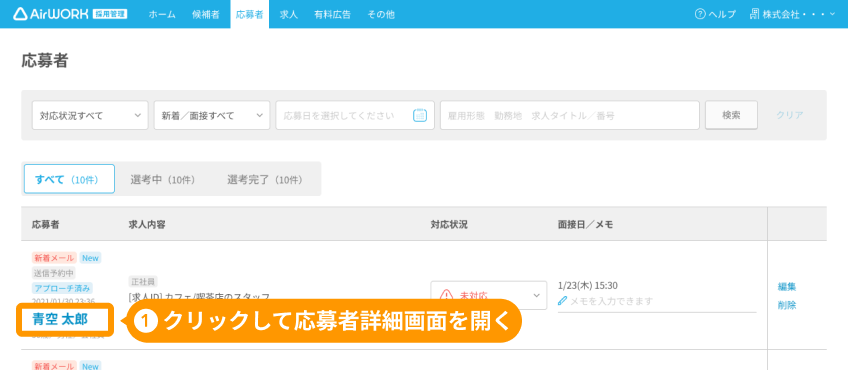
Task: Open the ホーム menu
Action: 162,15
